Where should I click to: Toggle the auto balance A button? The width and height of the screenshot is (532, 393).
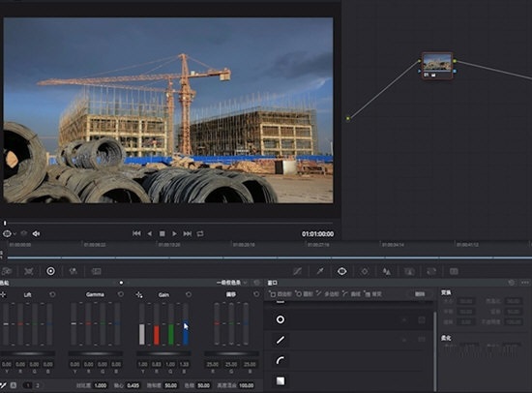point(14,385)
